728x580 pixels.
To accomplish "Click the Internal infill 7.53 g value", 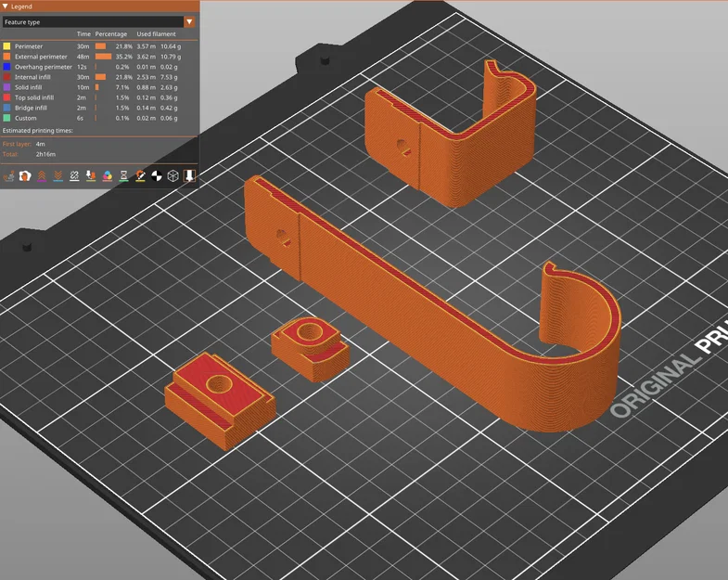I will click(169, 77).
